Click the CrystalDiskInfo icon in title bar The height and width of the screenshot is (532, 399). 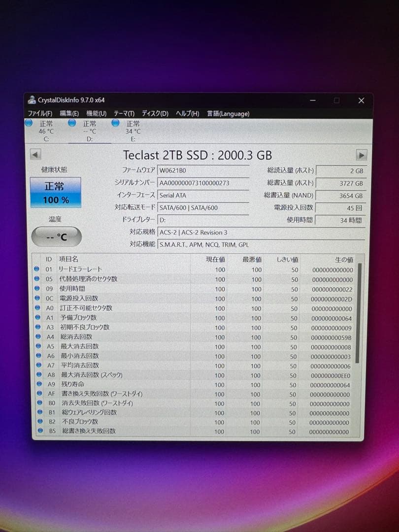(32, 100)
